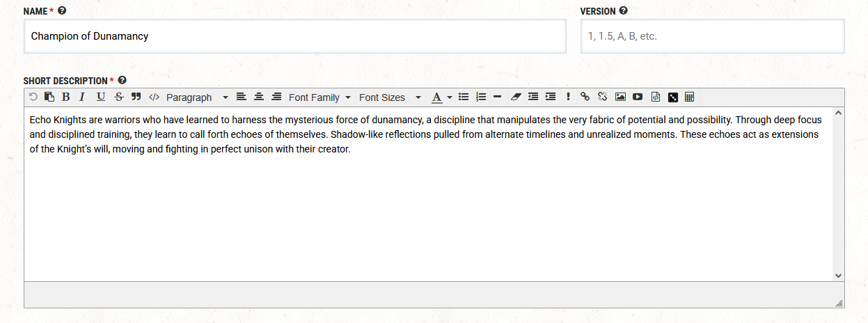868x323 pixels.
Task: Expand the Font Family dropdown
Action: (319, 97)
